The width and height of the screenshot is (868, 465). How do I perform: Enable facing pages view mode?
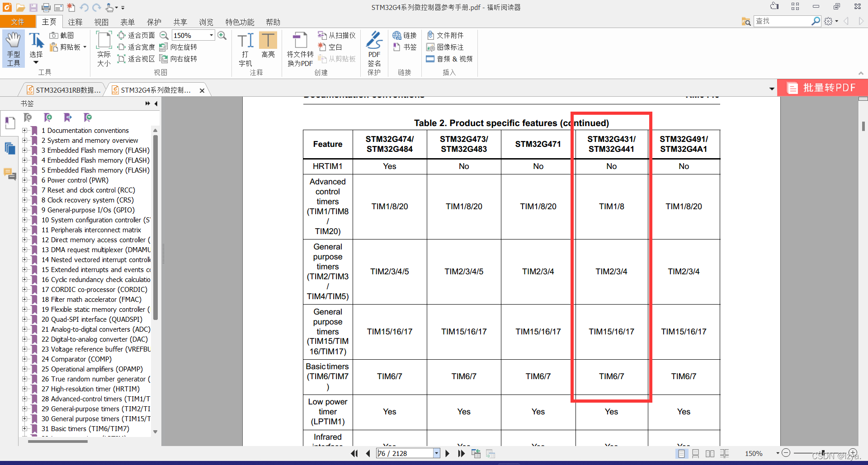point(710,453)
